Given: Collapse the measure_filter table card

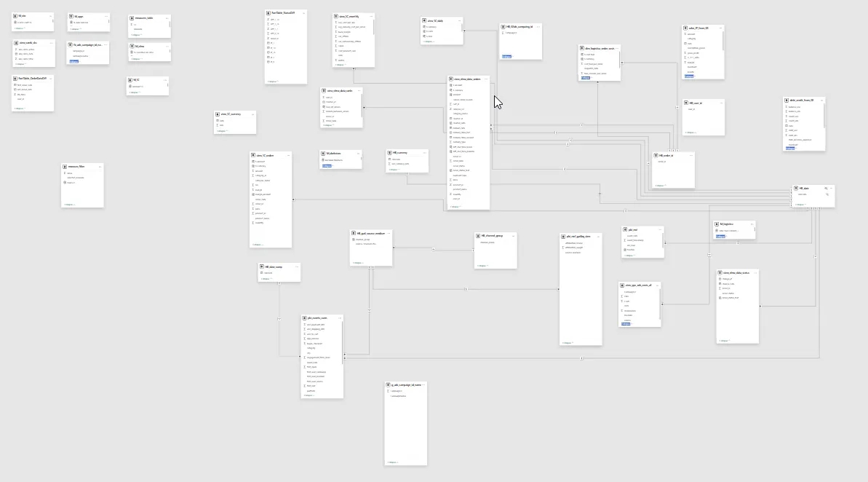Looking at the screenshot, I should pyautogui.click(x=69, y=205).
